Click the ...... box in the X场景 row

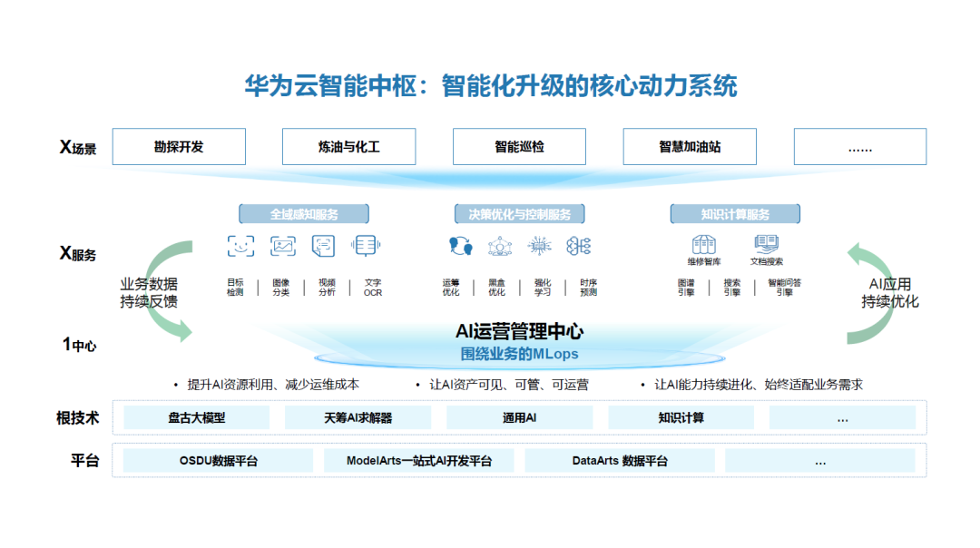pyautogui.click(x=860, y=147)
